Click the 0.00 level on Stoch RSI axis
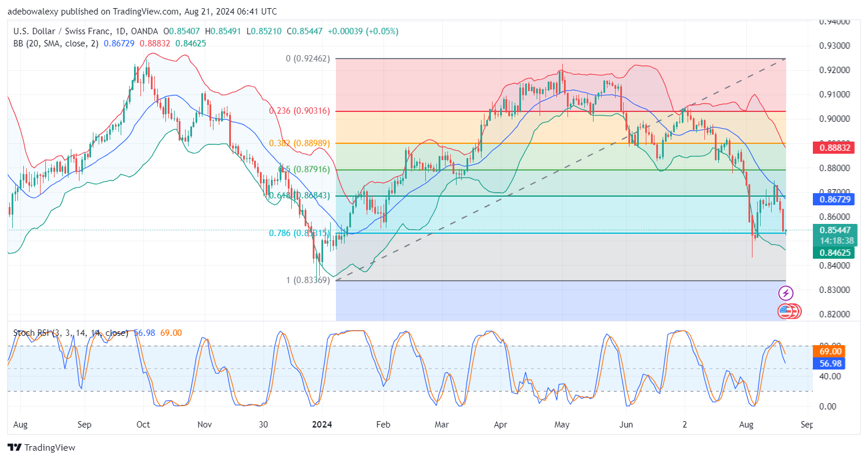This screenshot has width=868, height=460. [x=829, y=406]
